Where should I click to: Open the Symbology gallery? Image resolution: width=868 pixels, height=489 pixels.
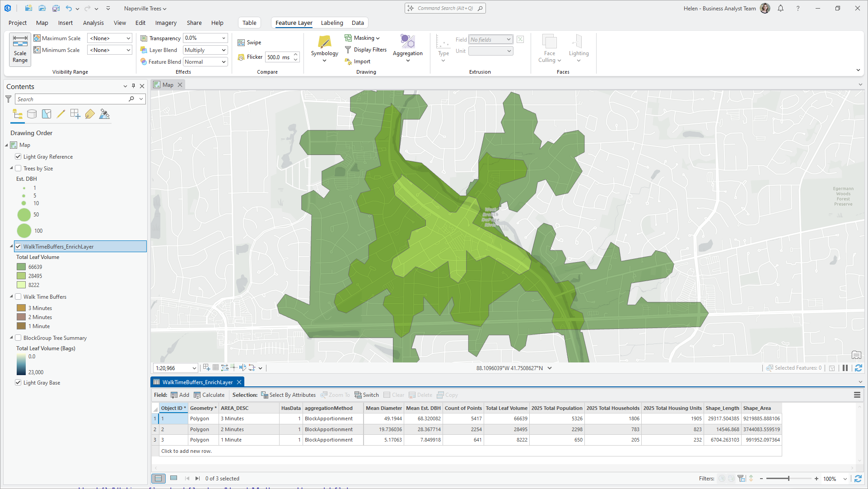pos(324,48)
